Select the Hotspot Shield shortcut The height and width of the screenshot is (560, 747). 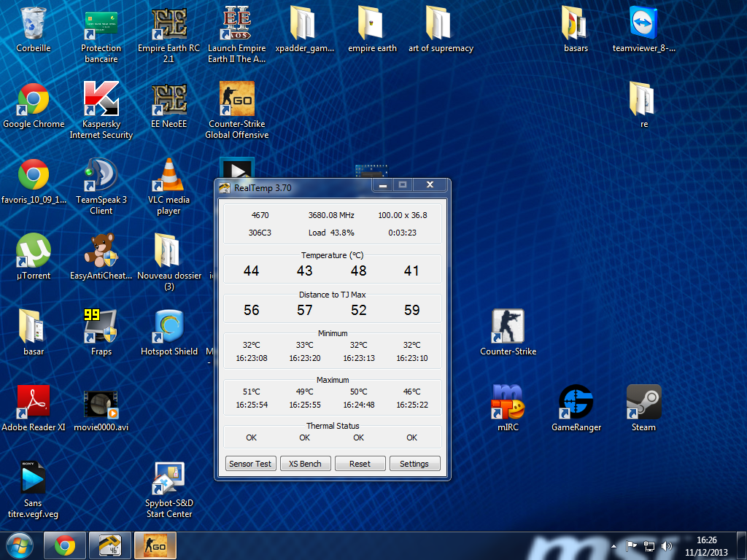click(x=169, y=327)
